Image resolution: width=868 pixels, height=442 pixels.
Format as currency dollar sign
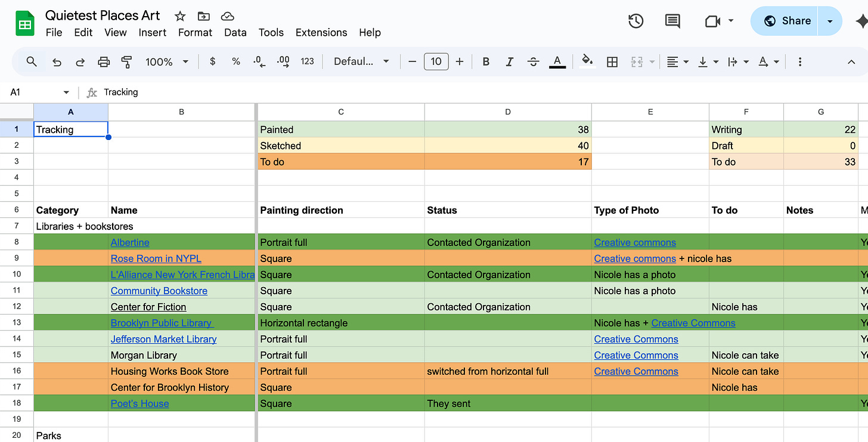click(212, 61)
